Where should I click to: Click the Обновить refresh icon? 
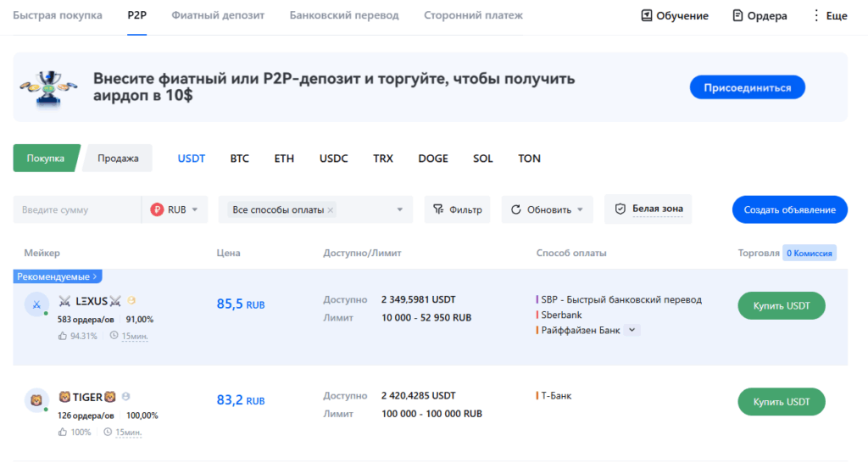point(516,209)
